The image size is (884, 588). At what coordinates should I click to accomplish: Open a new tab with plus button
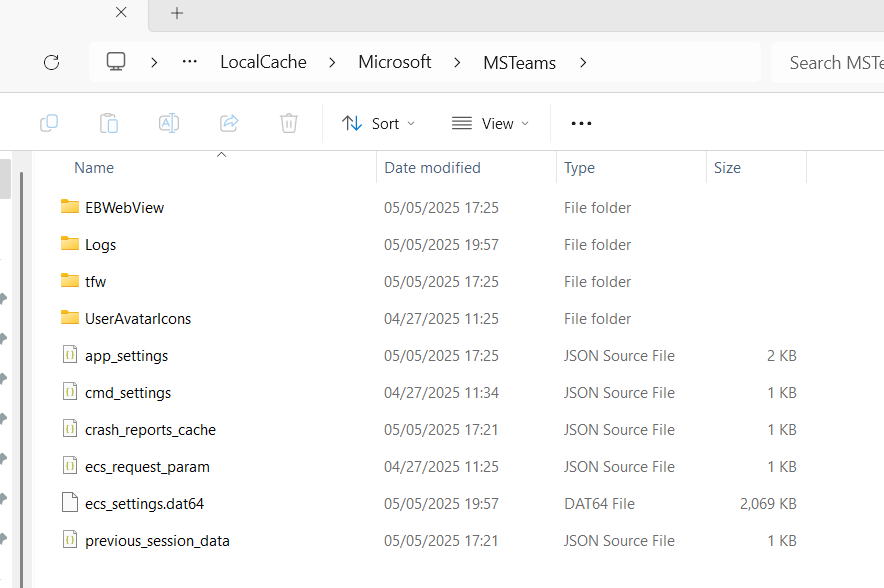coord(177,13)
